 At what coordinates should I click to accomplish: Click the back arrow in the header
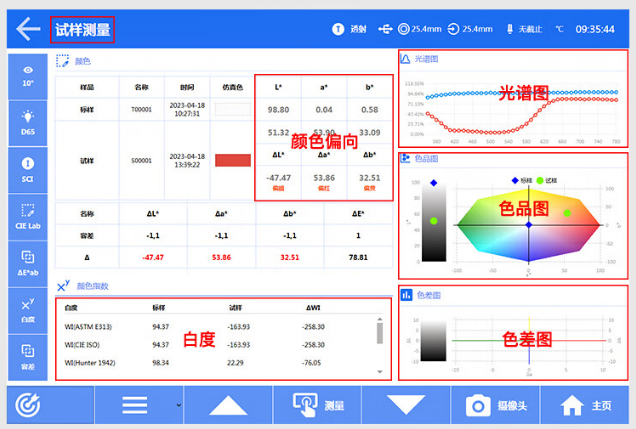pos(26,28)
